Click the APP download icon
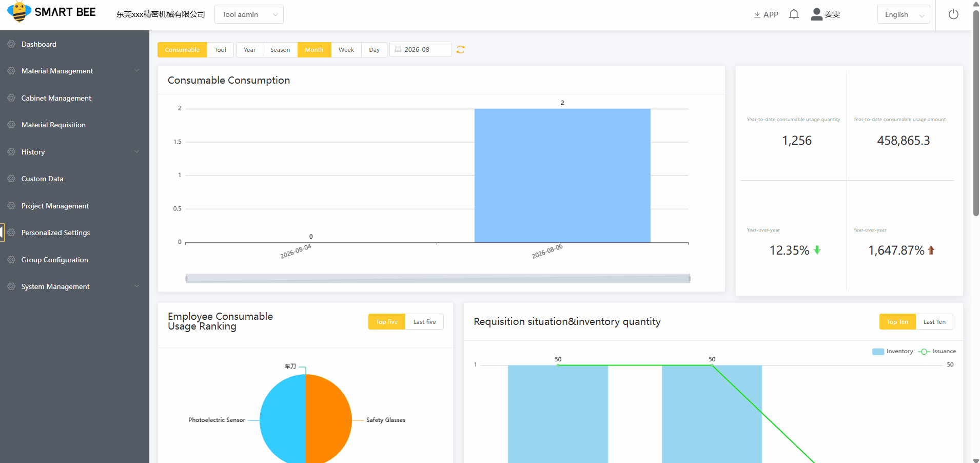 pyautogui.click(x=757, y=15)
